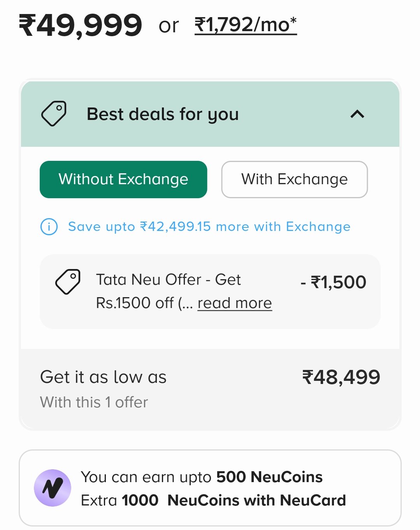Open the read more link for Tata Neu Offer
420x530 pixels.
pyautogui.click(x=235, y=303)
